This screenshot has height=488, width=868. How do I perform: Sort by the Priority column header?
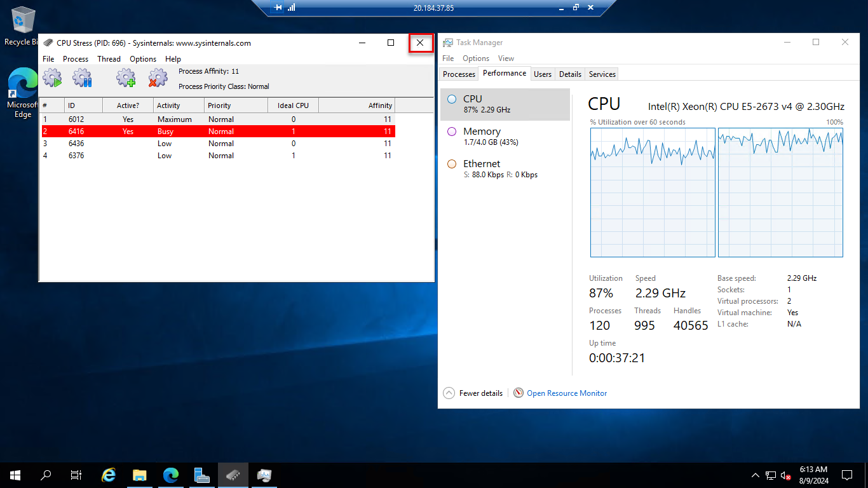pos(236,105)
